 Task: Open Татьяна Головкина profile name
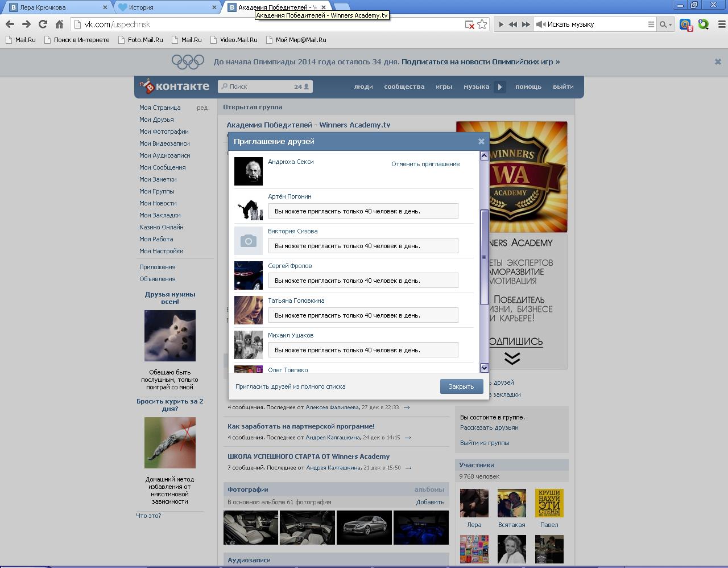pyautogui.click(x=296, y=301)
